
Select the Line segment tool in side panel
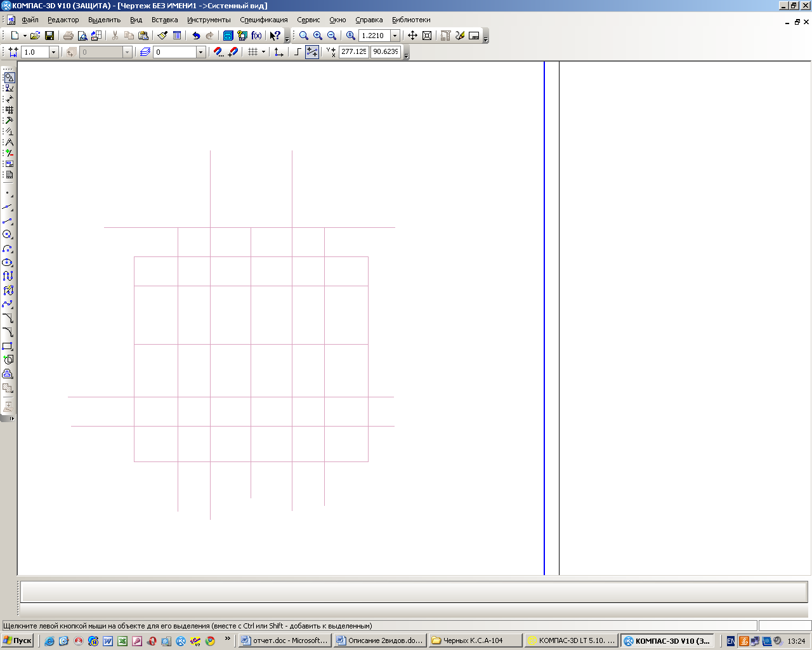pos(8,221)
